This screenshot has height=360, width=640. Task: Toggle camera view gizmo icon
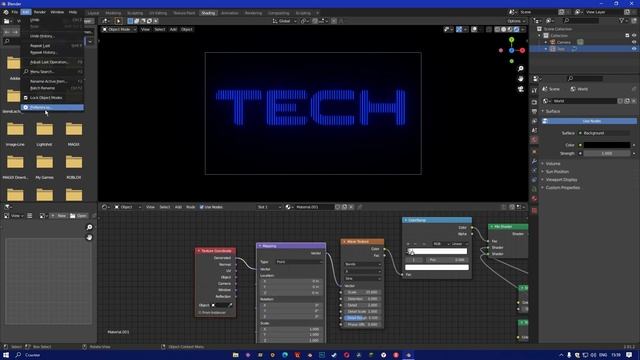click(520, 89)
